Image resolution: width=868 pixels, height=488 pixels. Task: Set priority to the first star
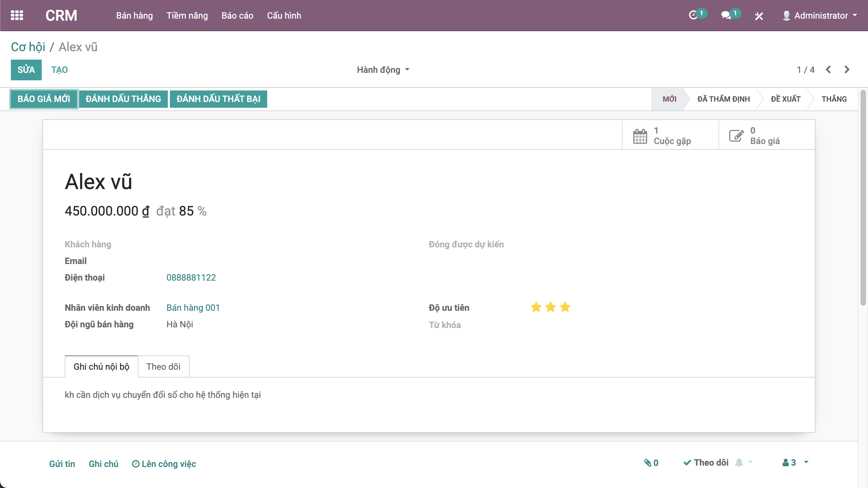(536, 307)
